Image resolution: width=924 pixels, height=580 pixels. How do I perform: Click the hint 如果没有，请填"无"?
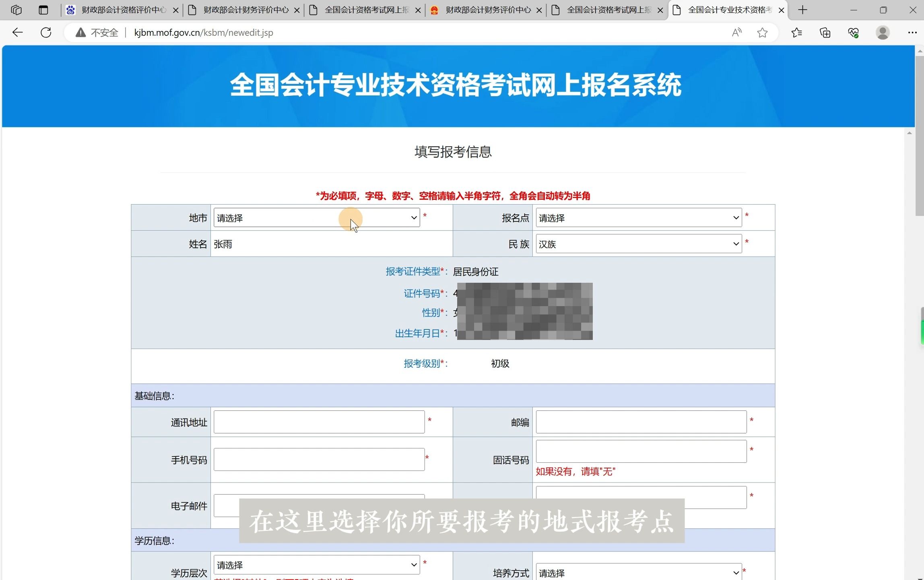pos(575,471)
